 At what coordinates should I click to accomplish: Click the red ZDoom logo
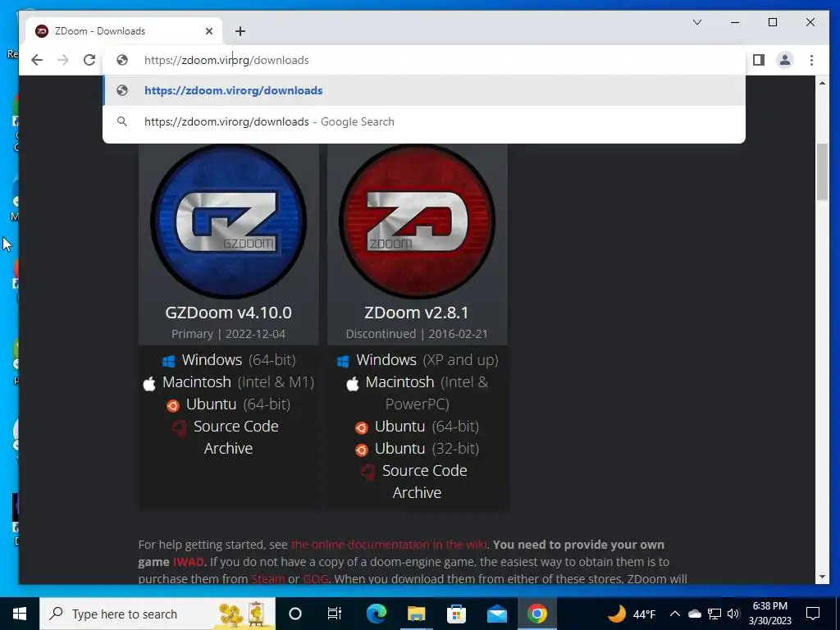click(418, 221)
